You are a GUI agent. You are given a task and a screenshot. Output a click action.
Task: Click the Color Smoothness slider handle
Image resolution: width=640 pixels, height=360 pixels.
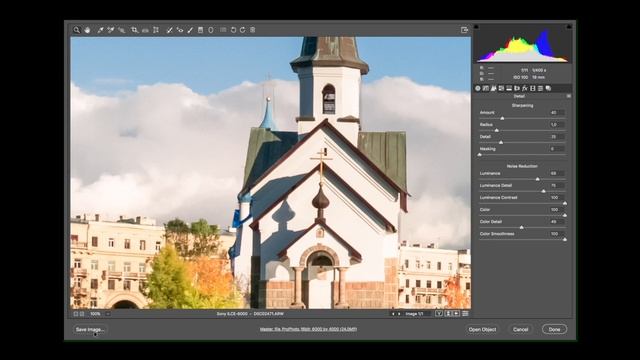pos(565,240)
